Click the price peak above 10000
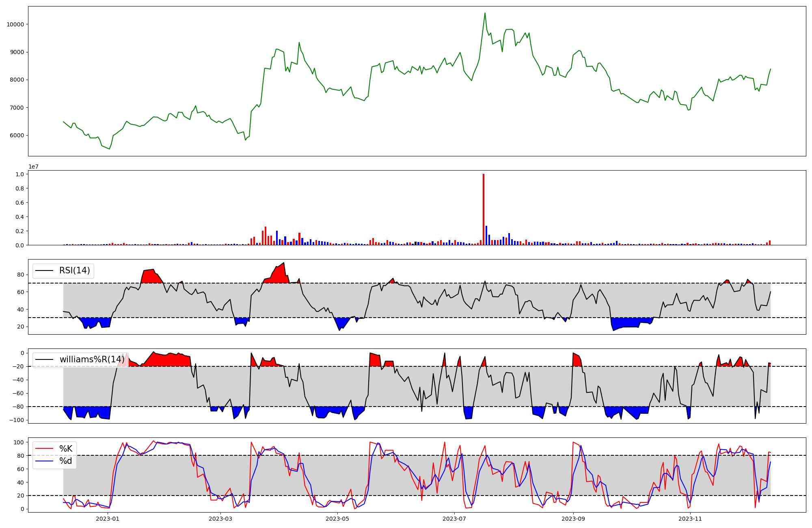812x528 pixels. [485, 13]
